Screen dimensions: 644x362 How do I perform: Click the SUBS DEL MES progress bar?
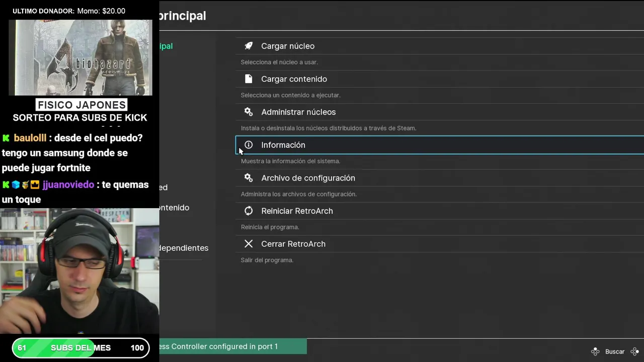80,348
